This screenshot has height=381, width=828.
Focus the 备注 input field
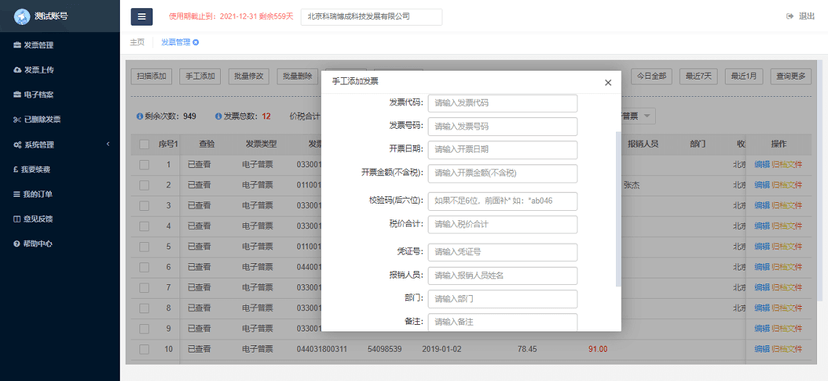(x=503, y=322)
